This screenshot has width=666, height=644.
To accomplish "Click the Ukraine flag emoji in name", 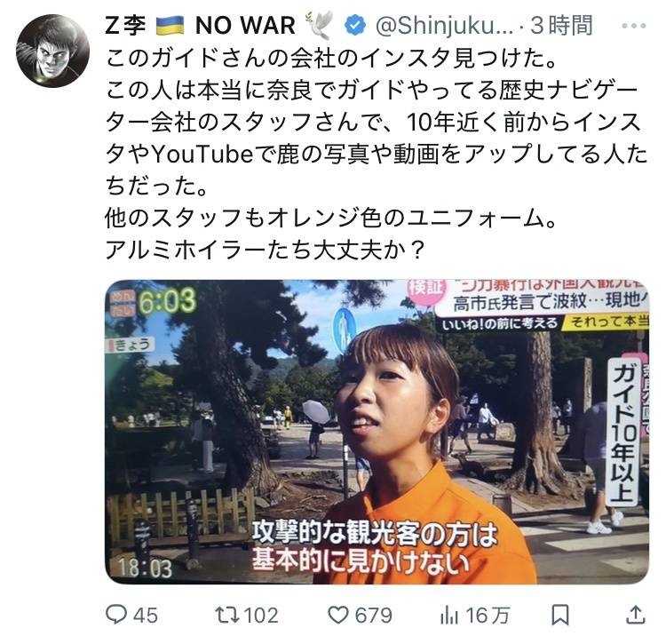I will (x=170, y=26).
